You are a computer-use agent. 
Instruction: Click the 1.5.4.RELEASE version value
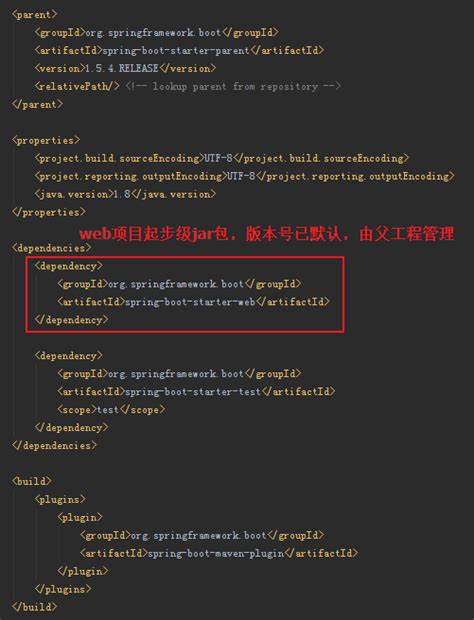point(122,68)
